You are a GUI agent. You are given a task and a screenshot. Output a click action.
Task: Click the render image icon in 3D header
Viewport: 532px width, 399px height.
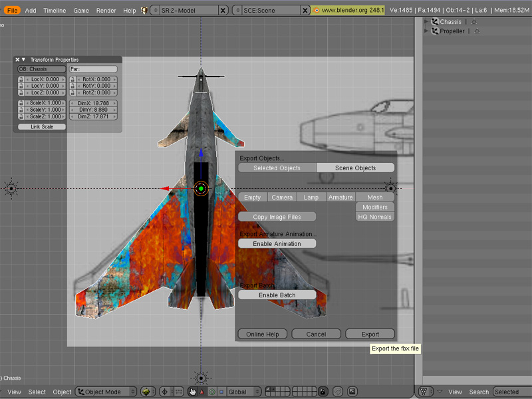(352, 392)
